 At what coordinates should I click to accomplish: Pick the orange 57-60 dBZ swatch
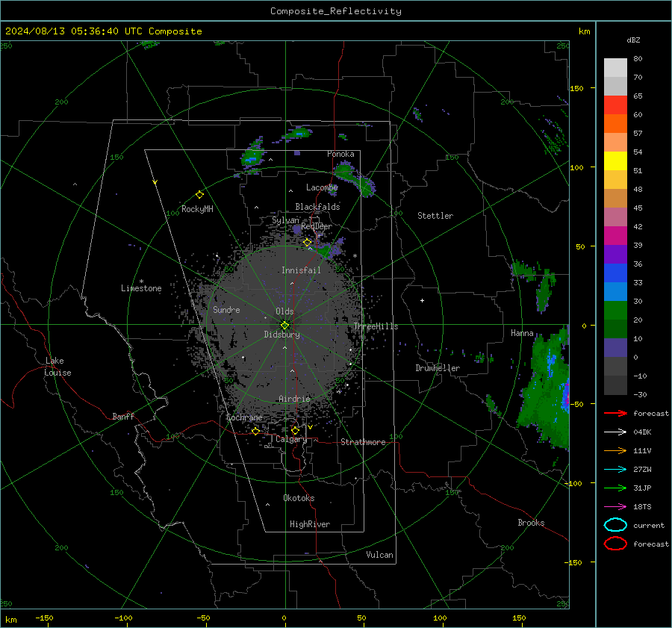pos(615,124)
